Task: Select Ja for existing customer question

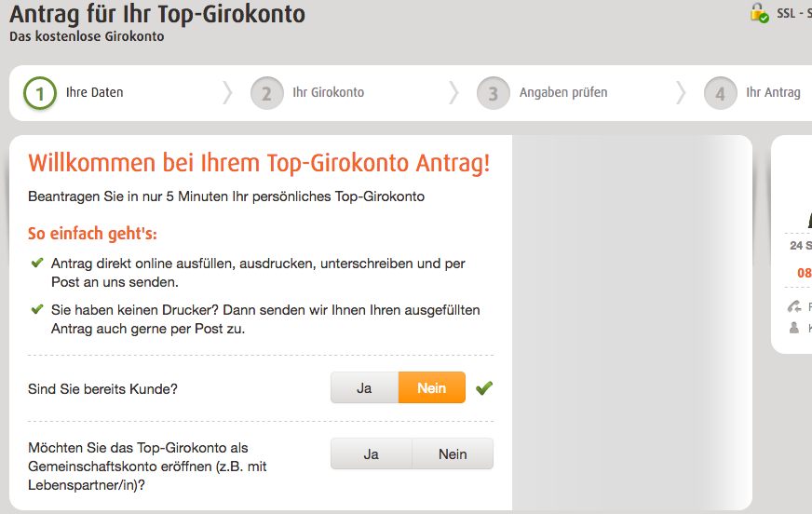Action: pos(365,387)
